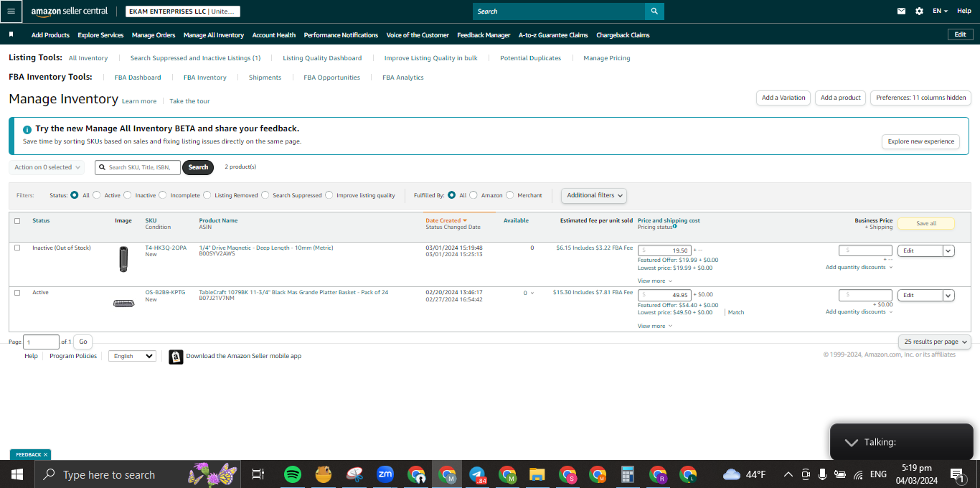Click Explore new experience button
The width and height of the screenshot is (980, 488).
tap(921, 141)
